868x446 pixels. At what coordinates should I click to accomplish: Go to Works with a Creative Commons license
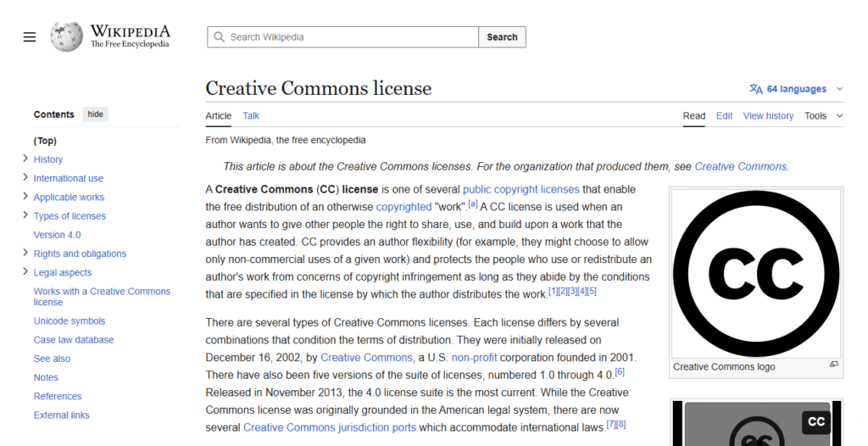pyautogui.click(x=102, y=297)
